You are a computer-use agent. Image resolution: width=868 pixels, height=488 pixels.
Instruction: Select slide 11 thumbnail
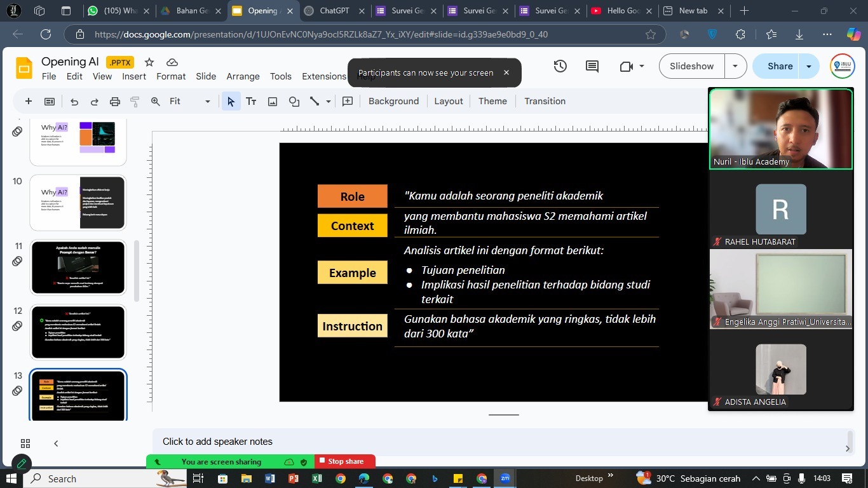pyautogui.click(x=78, y=268)
